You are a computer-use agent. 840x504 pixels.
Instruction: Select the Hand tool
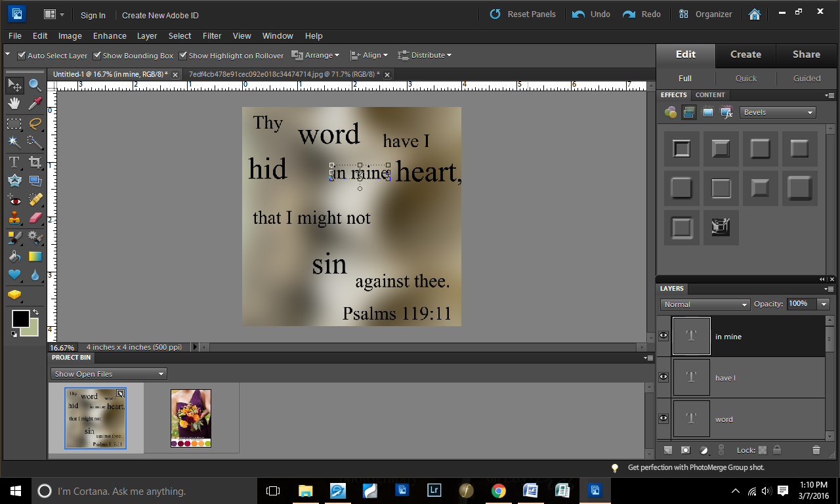pos(14,103)
